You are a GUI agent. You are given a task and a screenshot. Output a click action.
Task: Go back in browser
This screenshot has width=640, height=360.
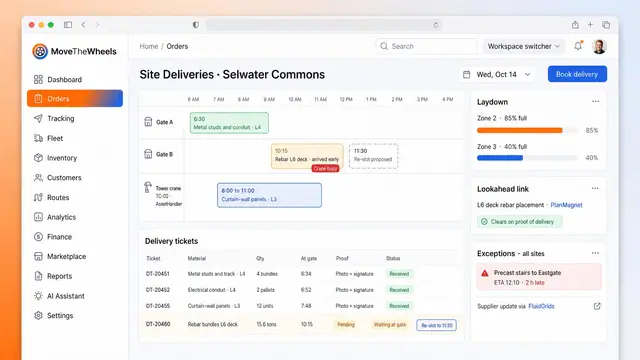[x=84, y=25]
